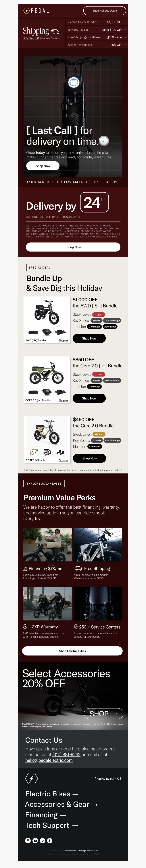Image resolution: width=146 pixels, height=868 pixels.
Task: Click Shop Now for the AWD S+ Bundle
Action: click(89, 338)
